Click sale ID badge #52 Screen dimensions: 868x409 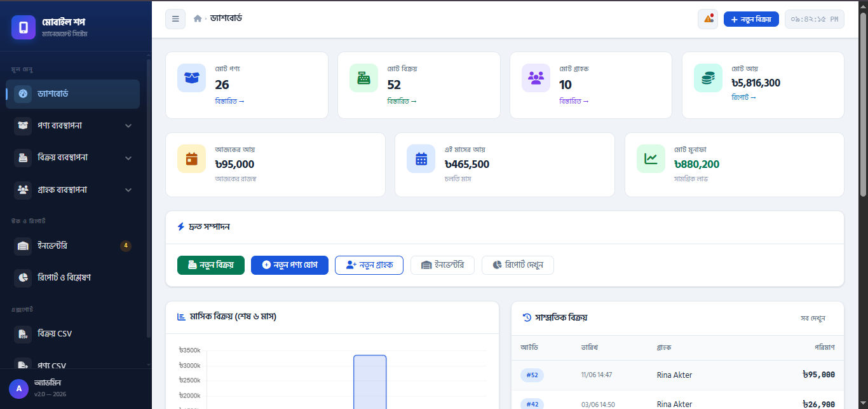pyautogui.click(x=532, y=375)
